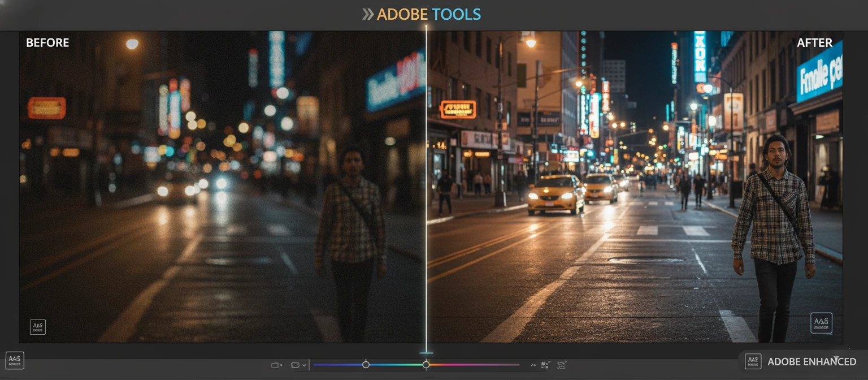The width and height of the screenshot is (868, 380).
Task: Click the frame settings icon at far right of toolbar
Action: [561, 365]
